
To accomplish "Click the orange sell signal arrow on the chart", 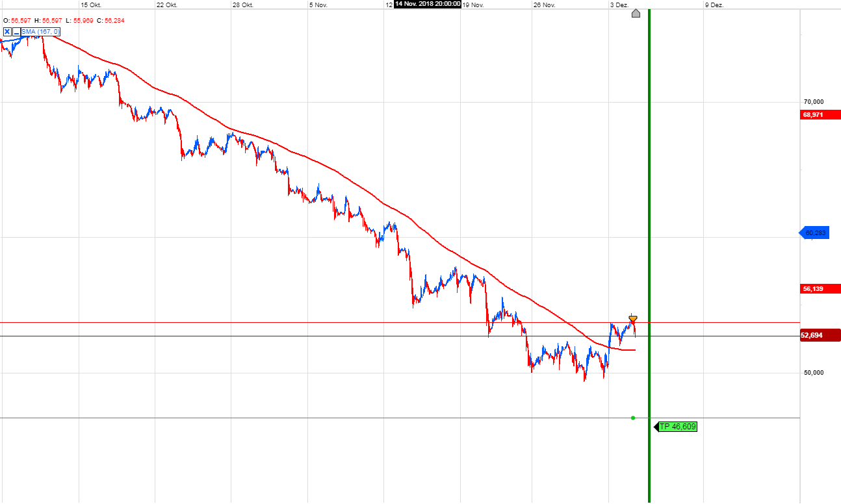I will [633, 319].
